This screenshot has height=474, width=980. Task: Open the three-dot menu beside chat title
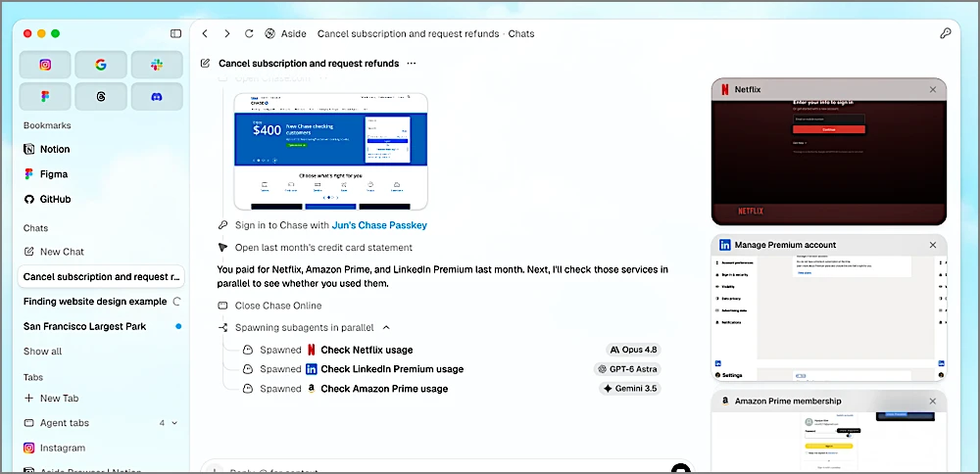click(x=412, y=63)
